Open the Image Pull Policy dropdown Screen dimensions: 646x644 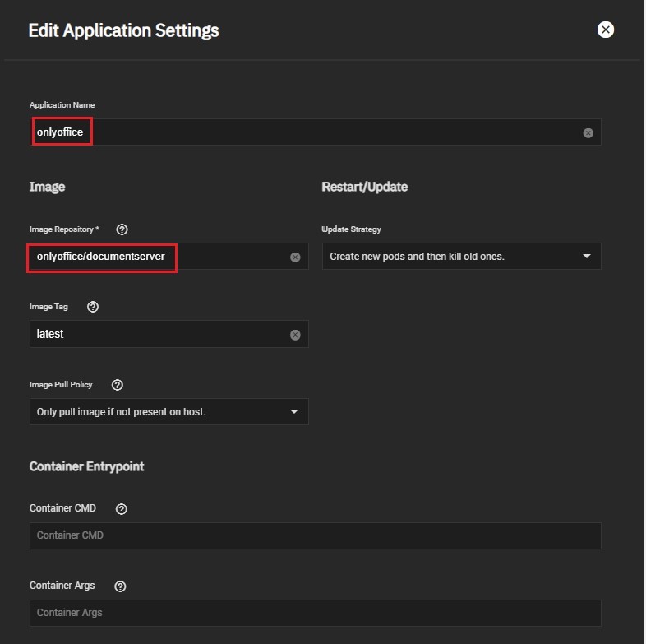click(169, 411)
